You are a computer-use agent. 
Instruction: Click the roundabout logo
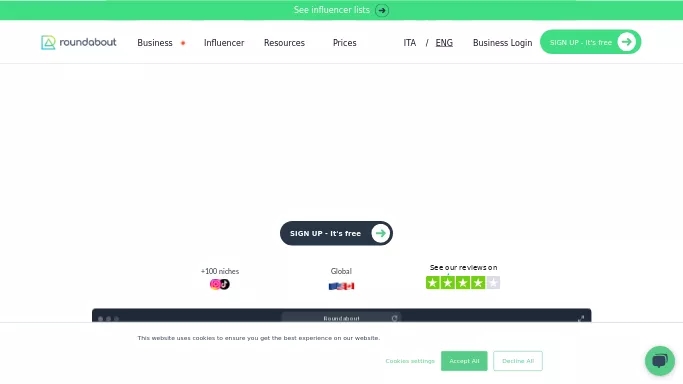pos(79,43)
